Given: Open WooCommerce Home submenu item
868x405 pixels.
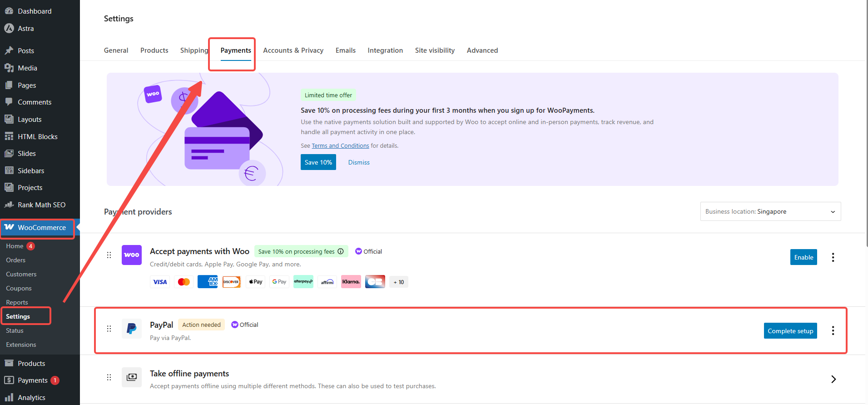Looking at the screenshot, I should (x=15, y=246).
